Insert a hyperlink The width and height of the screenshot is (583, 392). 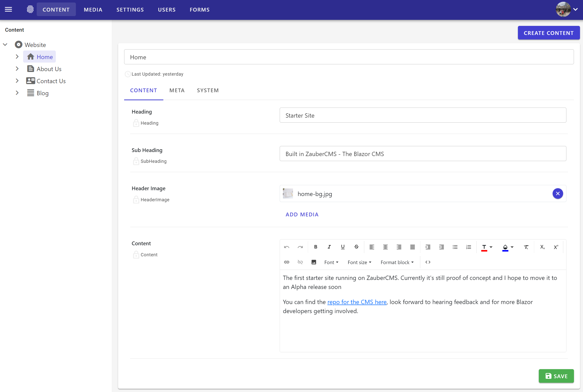tap(287, 262)
